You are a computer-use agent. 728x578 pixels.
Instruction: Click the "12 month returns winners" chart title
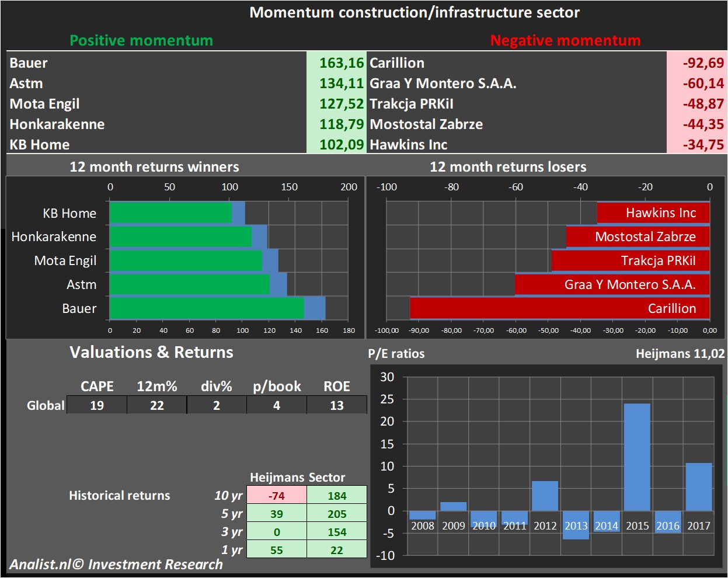click(x=154, y=167)
